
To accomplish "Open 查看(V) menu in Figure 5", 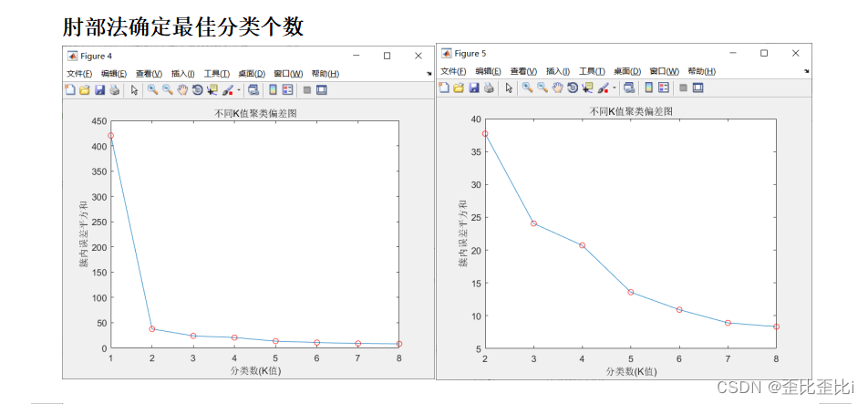I will 523,71.
